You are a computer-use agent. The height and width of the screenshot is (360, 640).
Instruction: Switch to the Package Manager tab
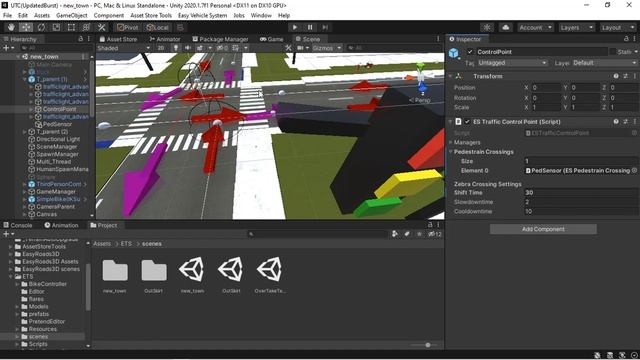[220, 39]
